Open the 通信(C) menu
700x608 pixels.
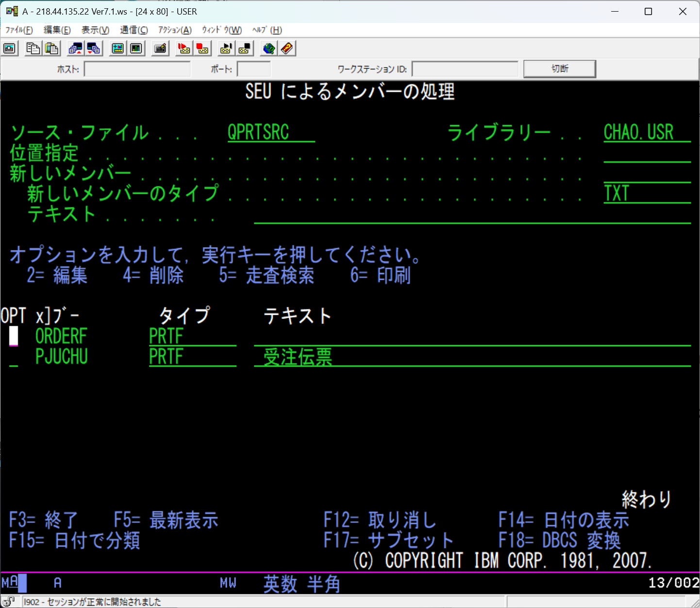[134, 30]
